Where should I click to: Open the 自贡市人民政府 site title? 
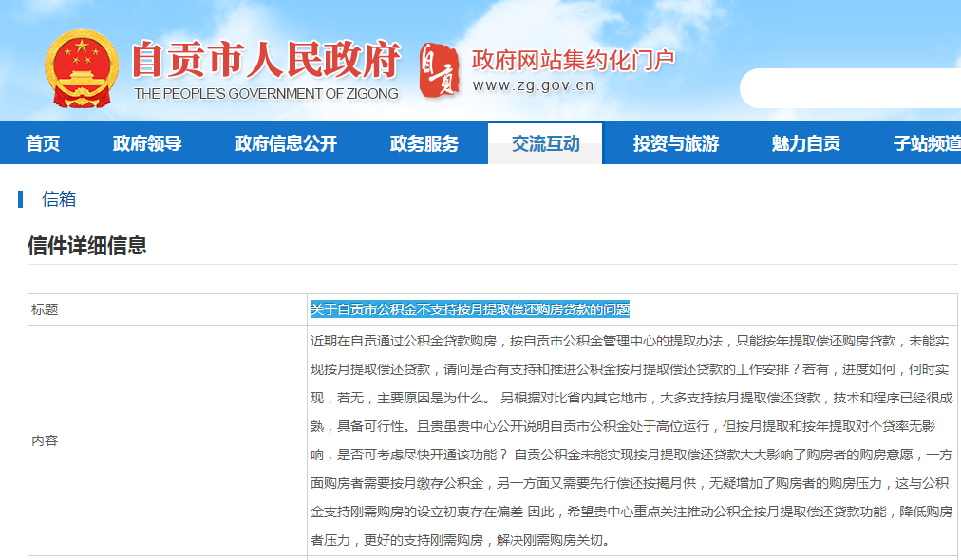pyautogui.click(x=265, y=61)
